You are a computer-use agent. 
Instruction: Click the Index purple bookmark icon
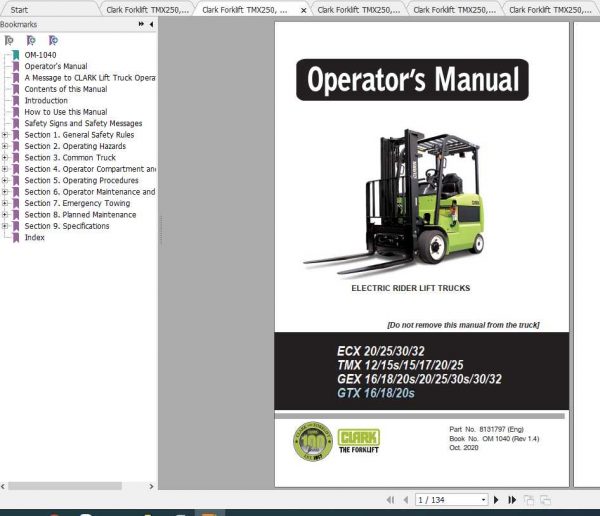pos(16,237)
